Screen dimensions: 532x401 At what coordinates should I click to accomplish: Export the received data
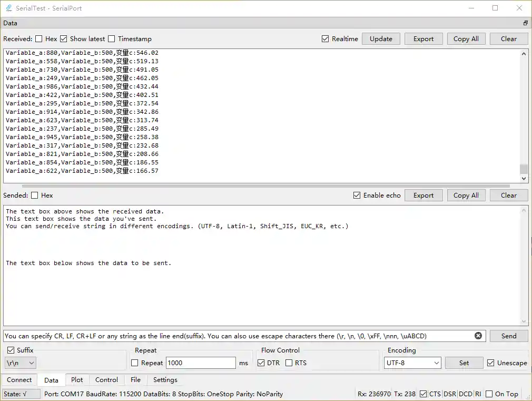pos(423,38)
